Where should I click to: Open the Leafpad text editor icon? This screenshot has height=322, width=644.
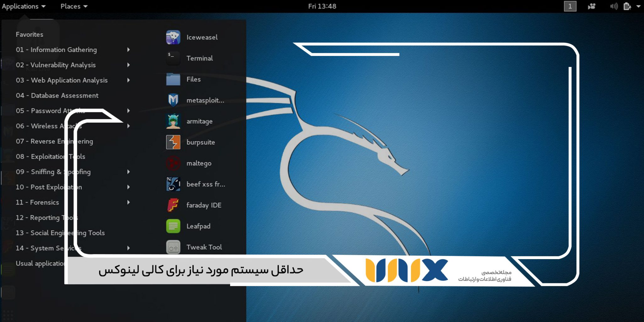tap(173, 226)
